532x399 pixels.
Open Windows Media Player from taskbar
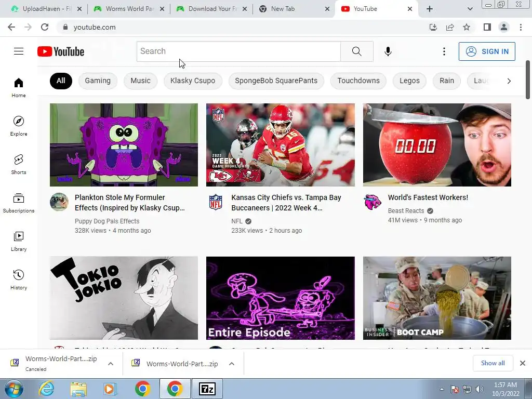click(x=110, y=389)
